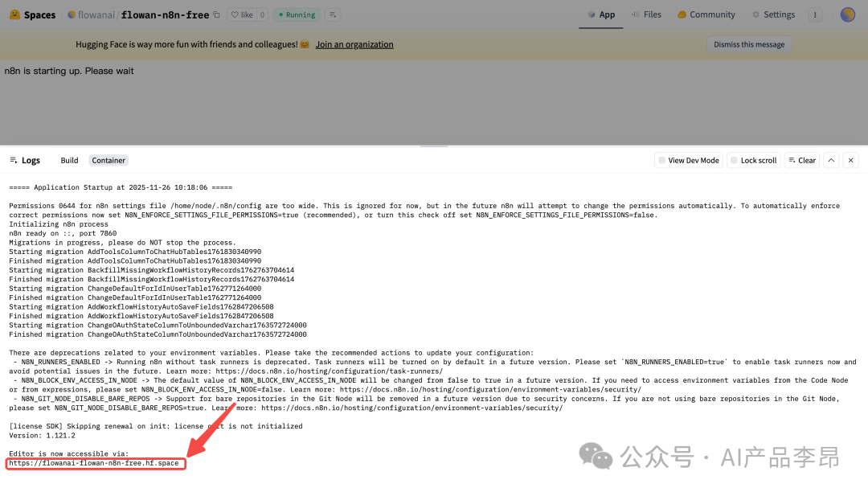Image resolution: width=868 pixels, height=492 pixels.
Task: Dismiss this message banner
Action: [749, 44]
